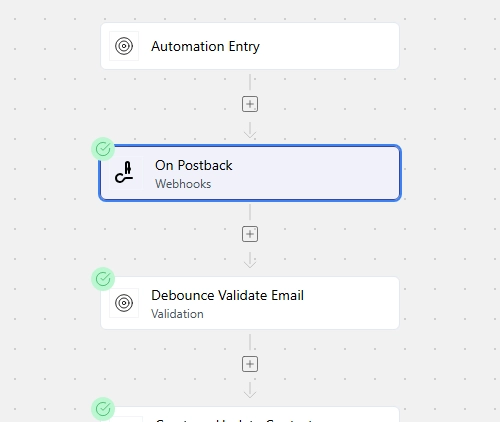
Task: Click the webhook icon on On Postback
Action: point(124,173)
